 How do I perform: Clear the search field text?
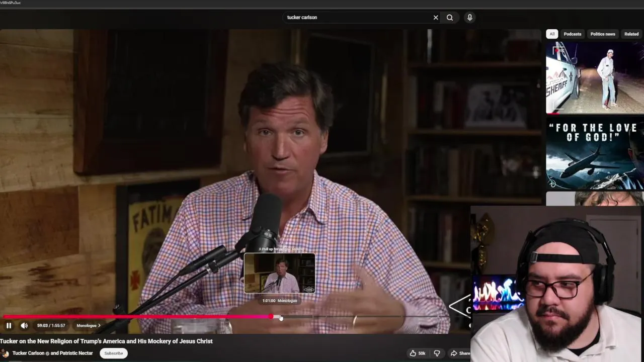436,17
